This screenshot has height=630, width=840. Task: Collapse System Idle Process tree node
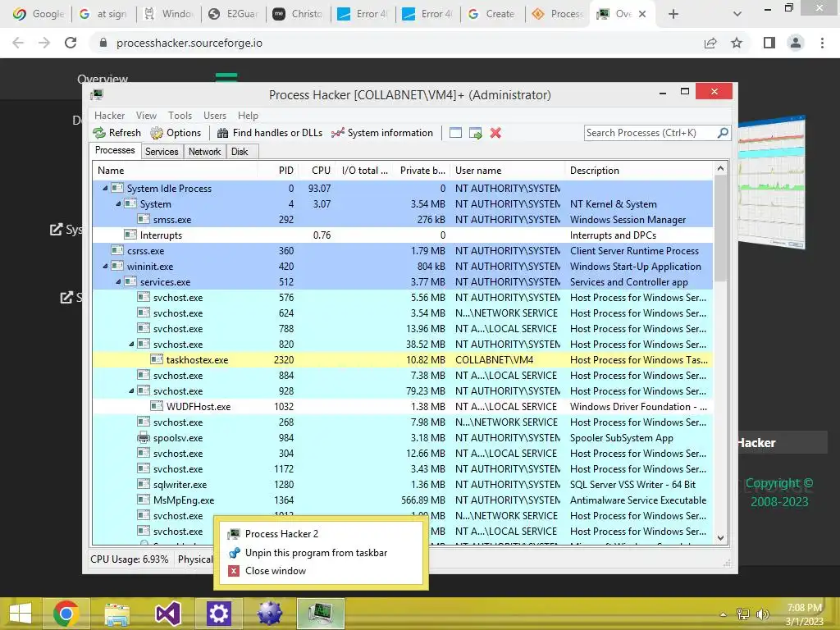click(x=105, y=189)
